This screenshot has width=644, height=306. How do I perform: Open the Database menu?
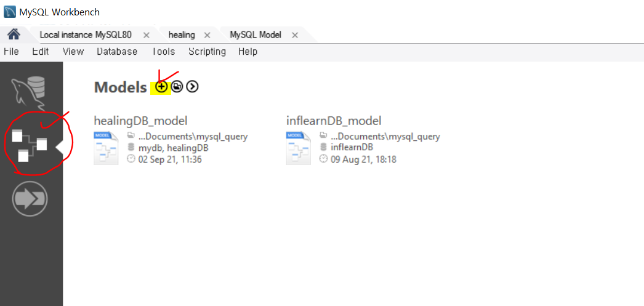coord(117,51)
